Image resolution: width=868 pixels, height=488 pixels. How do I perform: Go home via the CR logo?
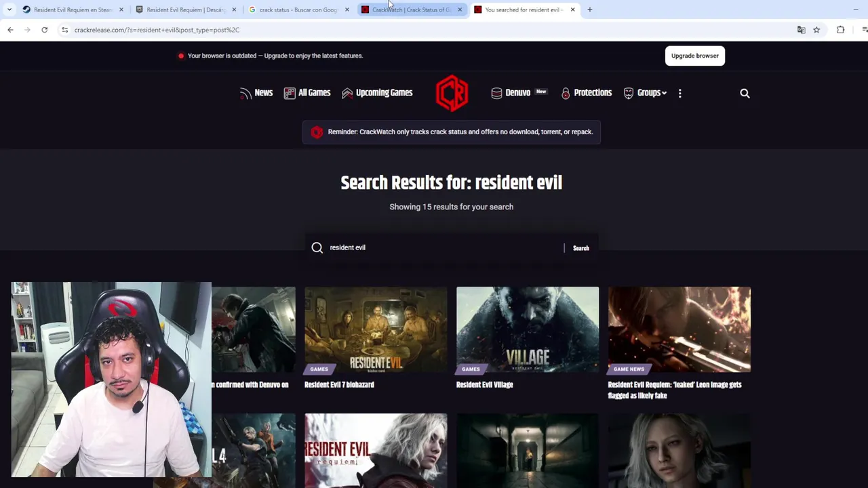[x=452, y=93]
